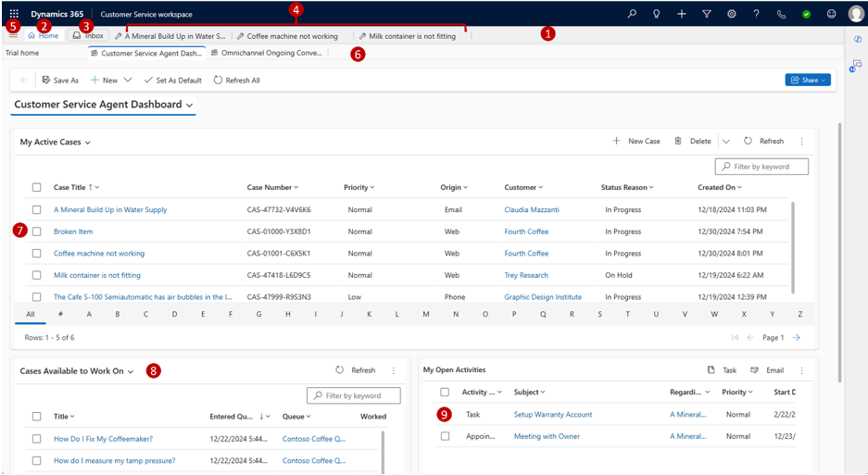This screenshot has height=475, width=868.
Task: Expand the Customer Service Agent Dashboard selector
Action: coord(189,106)
